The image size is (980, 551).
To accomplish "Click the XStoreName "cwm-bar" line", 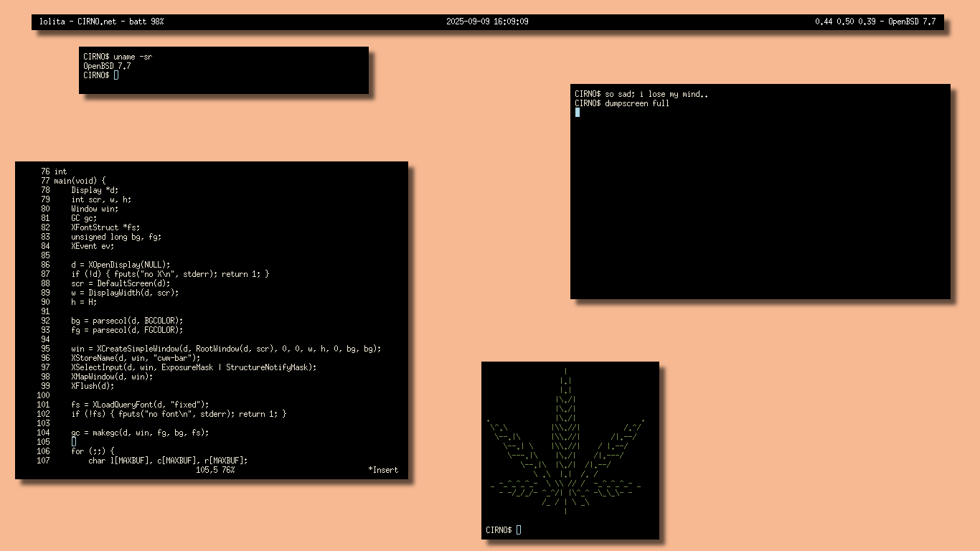I will pos(136,358).
